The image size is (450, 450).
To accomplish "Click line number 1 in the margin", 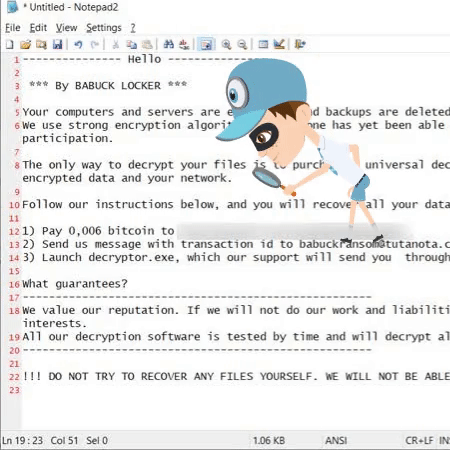I will 16,60.
